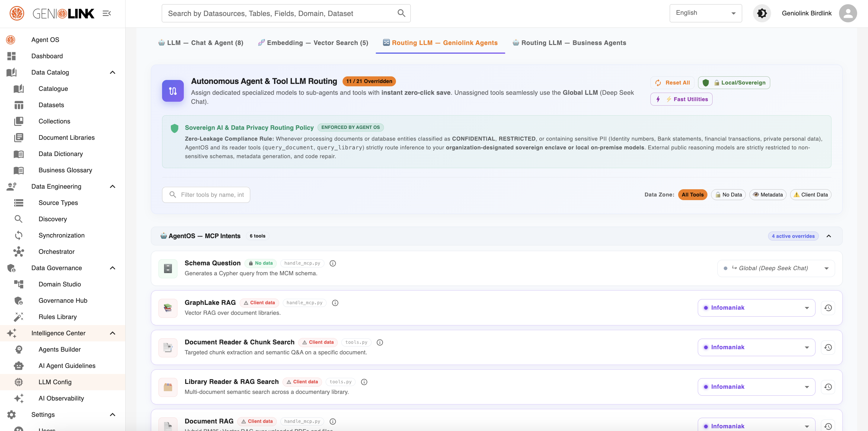This screenshot has width=868, height=431.
Task: Filter by Client Data zone
Action: (x=810, y=195)
